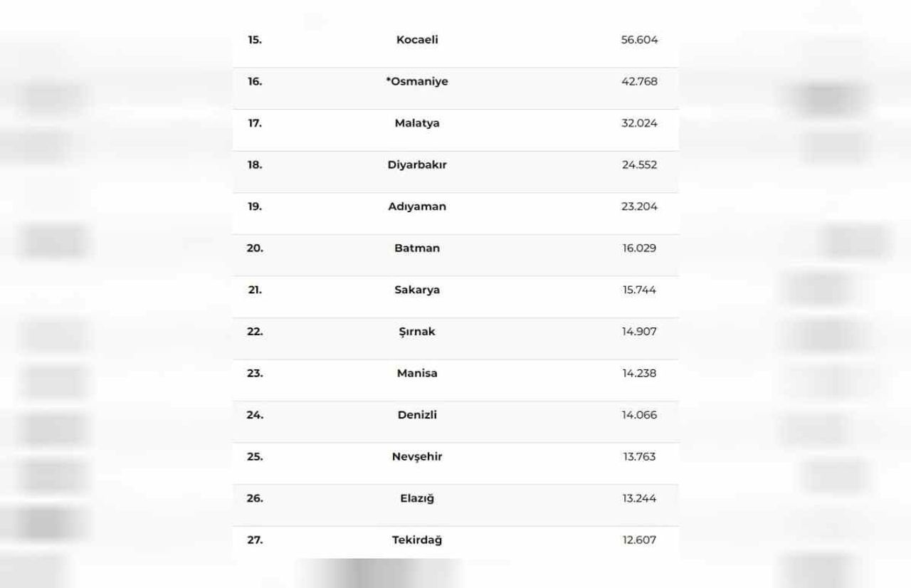Click the value 12.607

(x=639, y=540)
